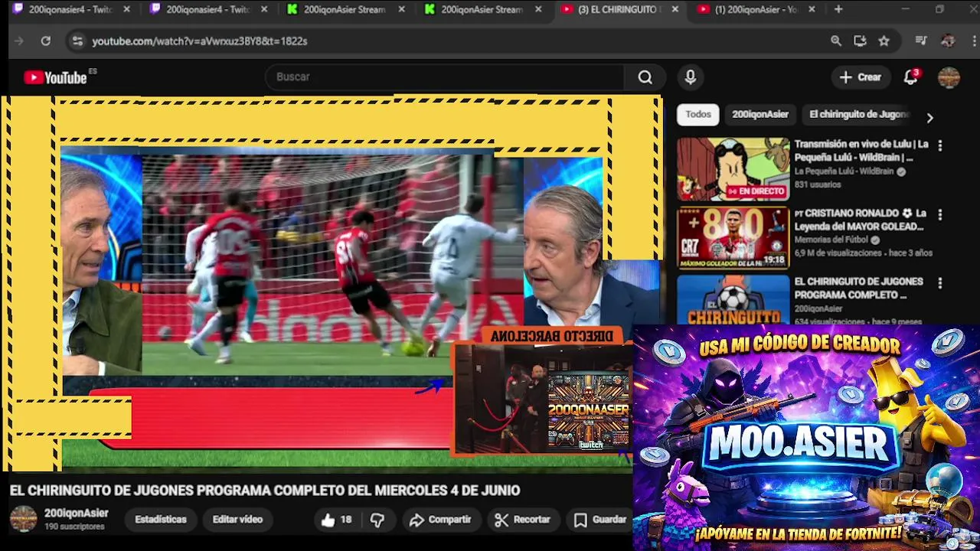Open title 'Transmisión en vivo de Lulu'
The image size is (980, 551).
[x=861, y=151]
